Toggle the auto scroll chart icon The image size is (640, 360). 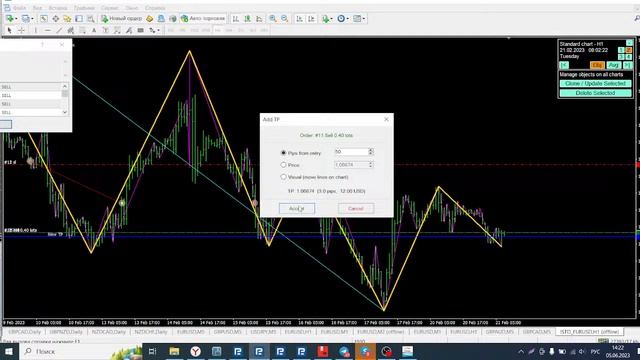299,18
